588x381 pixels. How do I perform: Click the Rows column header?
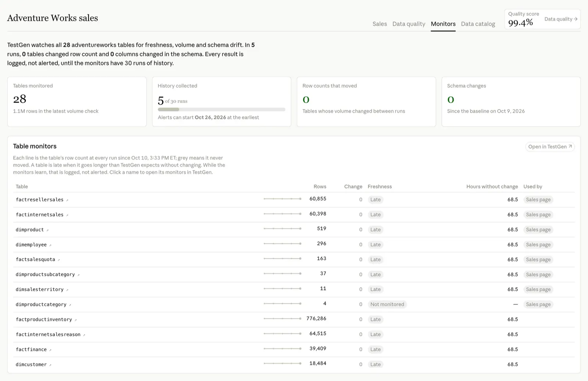pos(320,186)
